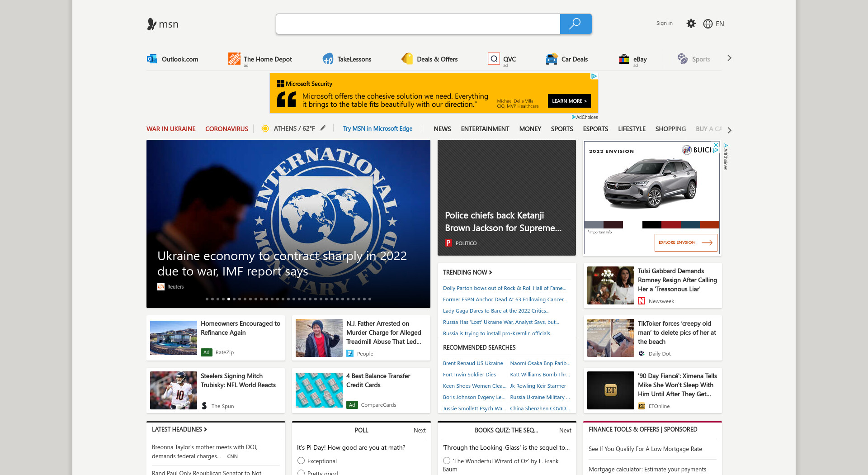868x475 pixels.
Task: Select the gray-blue color swatch on Buick ad
Action: click(594, 224)
